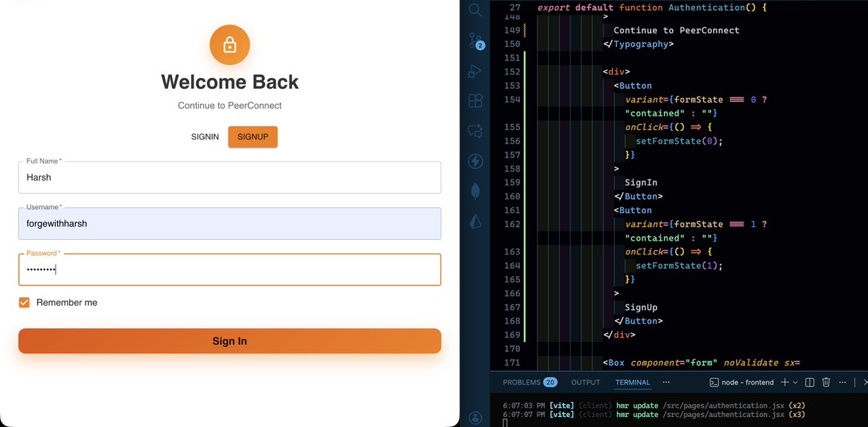Open the Search view in VS Code sidebar
868x427 pixels.
475,9
